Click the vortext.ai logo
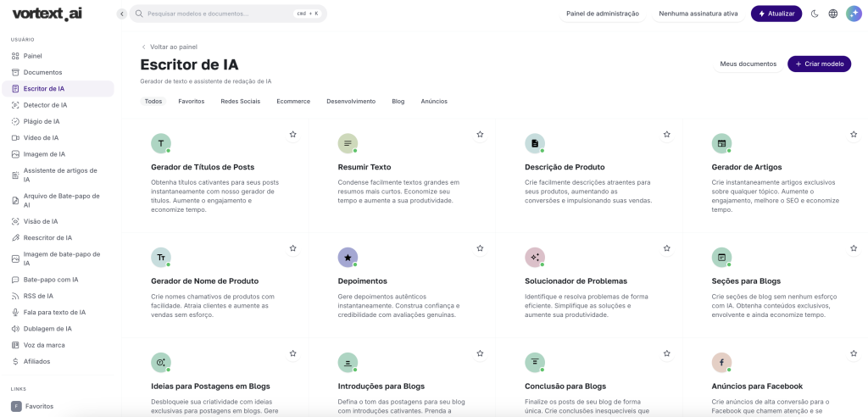This screenshot has height=417, width=868. coord(47,14)
